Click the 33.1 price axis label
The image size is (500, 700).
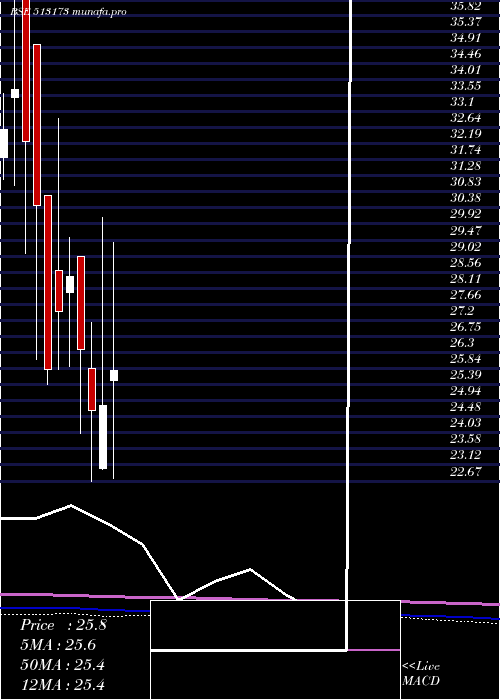click(462, 102)
